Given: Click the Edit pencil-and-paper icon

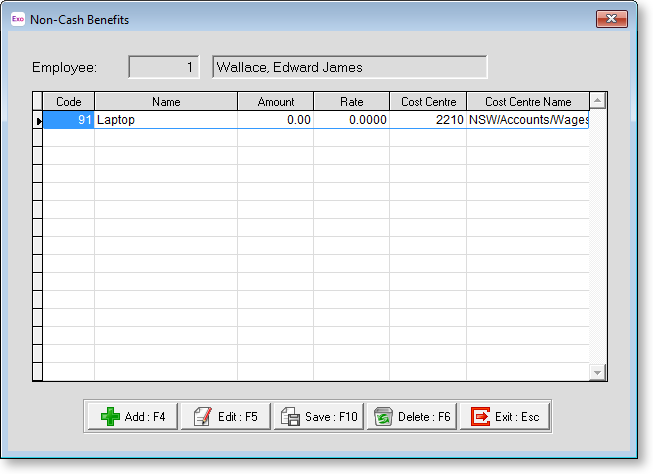Looking at the screenshot, I should coord(201,417).
